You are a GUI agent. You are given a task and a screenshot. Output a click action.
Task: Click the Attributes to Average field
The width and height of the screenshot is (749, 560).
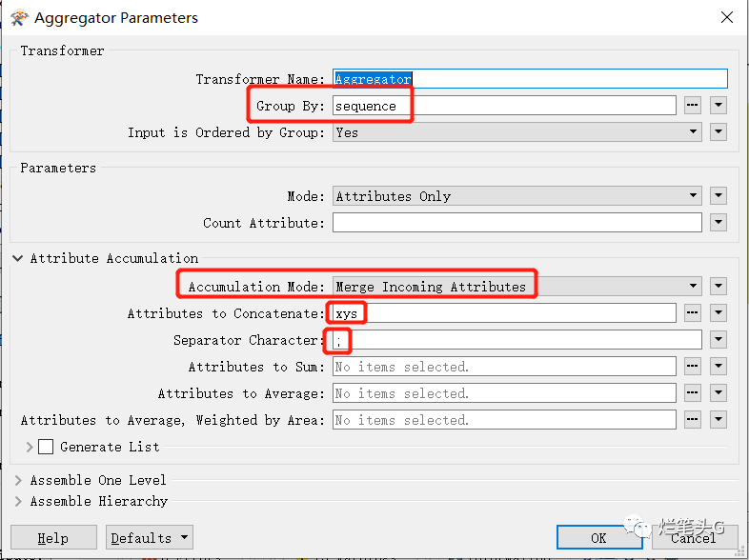[x=504, y=393]
